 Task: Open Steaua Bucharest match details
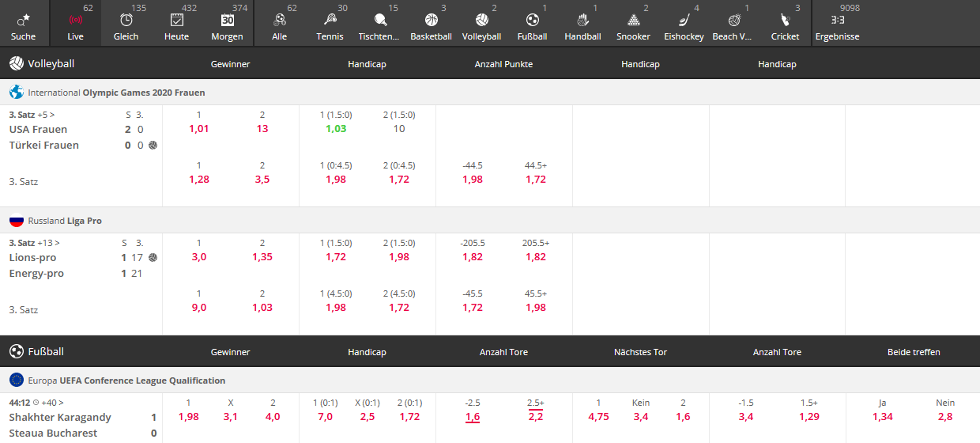54,433
